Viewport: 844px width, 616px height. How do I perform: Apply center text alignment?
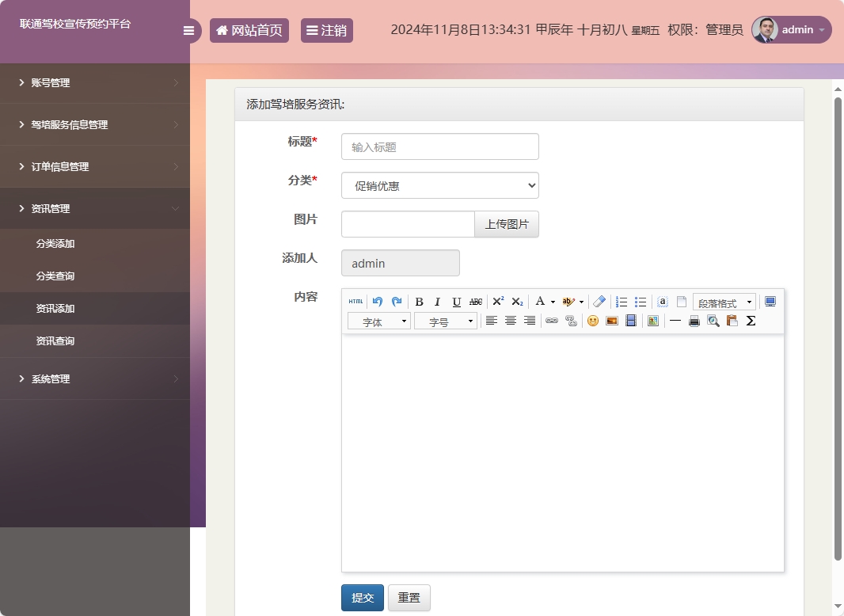click(510, 321)
